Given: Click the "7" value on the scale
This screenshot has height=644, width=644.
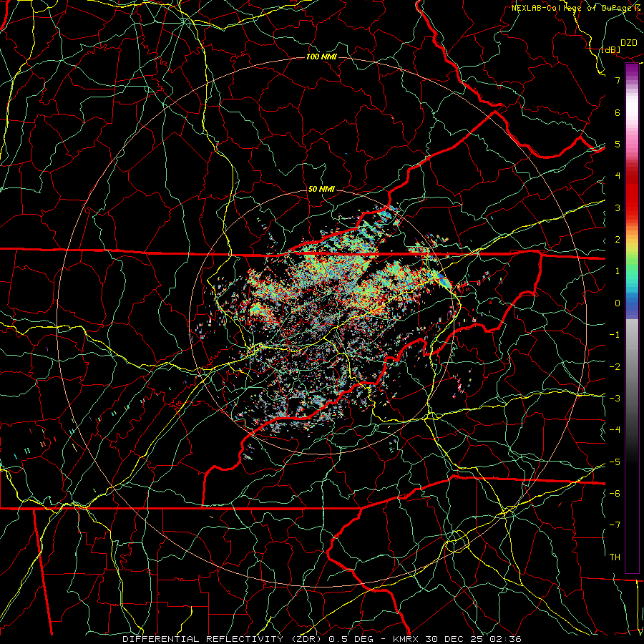Looking at the screenshot, I should pyautogui.click(x=618, y=80).
